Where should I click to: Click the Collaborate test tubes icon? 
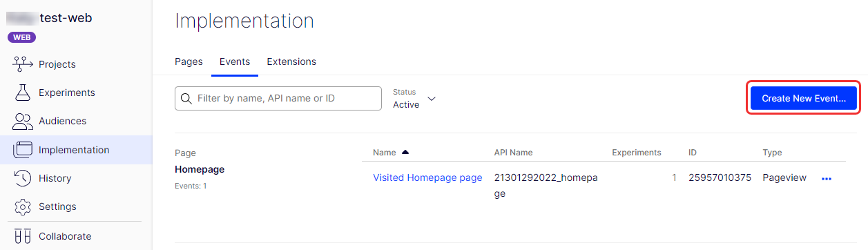coord(23,236)
